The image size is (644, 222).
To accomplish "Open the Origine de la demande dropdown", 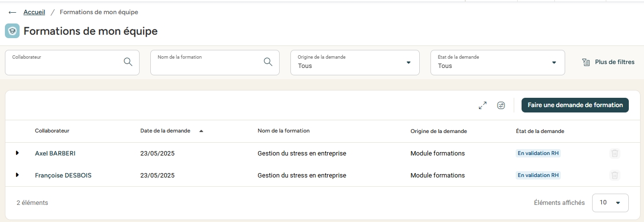I will coord(355,63).
